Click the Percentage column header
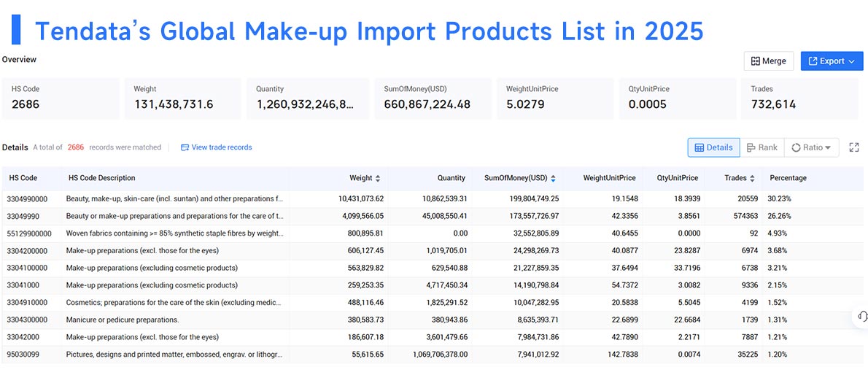This screenshot has width=868, height=375. [x=788, y=178]
